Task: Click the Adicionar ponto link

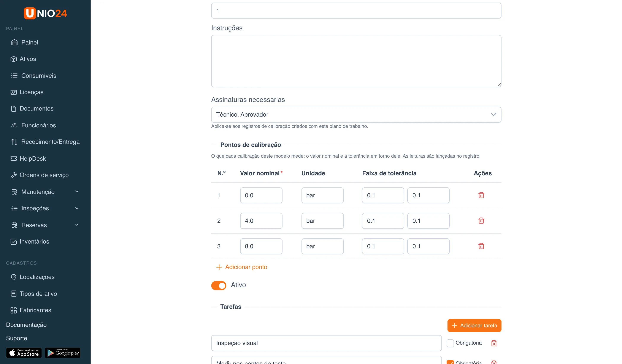Action: click(242, 267)
